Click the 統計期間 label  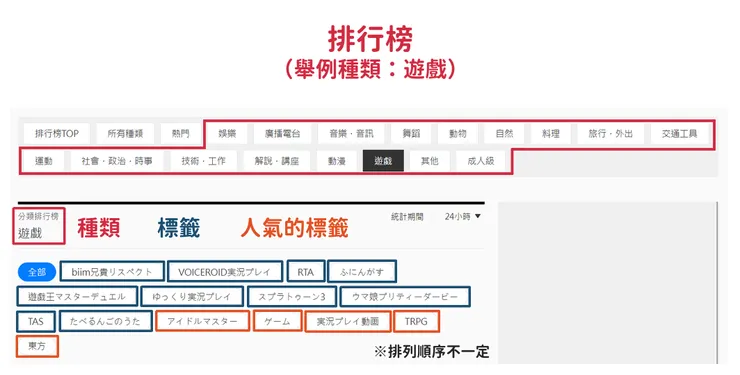[x=407, y=217]
